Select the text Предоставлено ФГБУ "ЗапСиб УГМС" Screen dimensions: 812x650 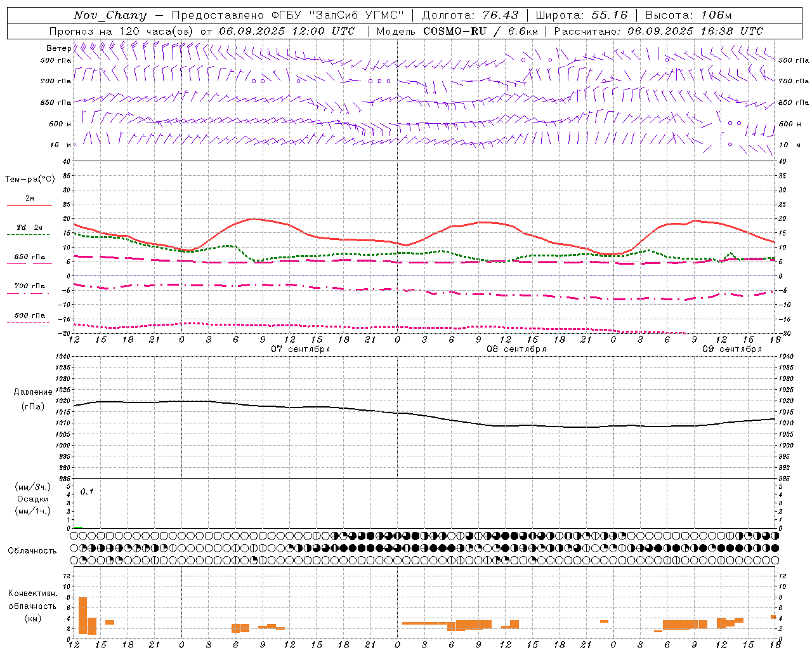(x=288, y=15)
